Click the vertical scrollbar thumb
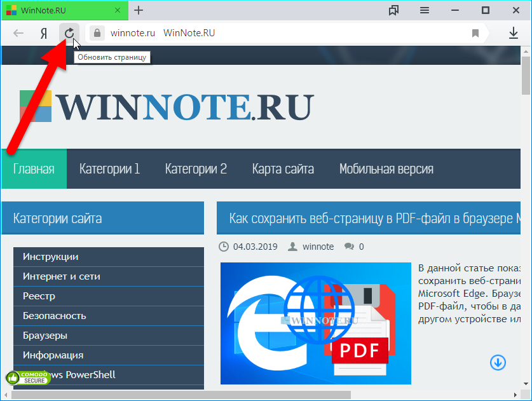532x401 pixels. pyautogui.click(x=526, y=76)
